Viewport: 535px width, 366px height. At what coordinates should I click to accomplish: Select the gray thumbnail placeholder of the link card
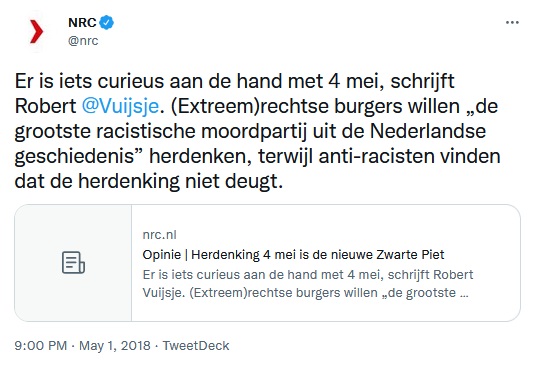pyautogui.click(x=73, y=263)
